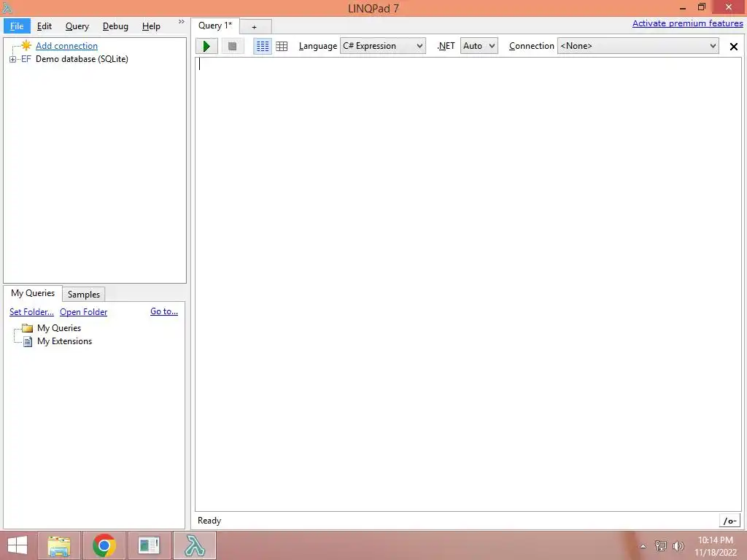This screenshot has width=747, height=560.
Task: Click the Add connection link
Action: tap(66, 46)
